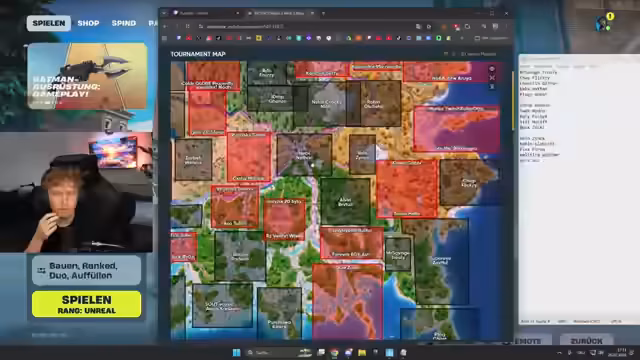
Task: Open the Batman-Ausrüstung Gameplay news tile
Action: pos(87,76)
